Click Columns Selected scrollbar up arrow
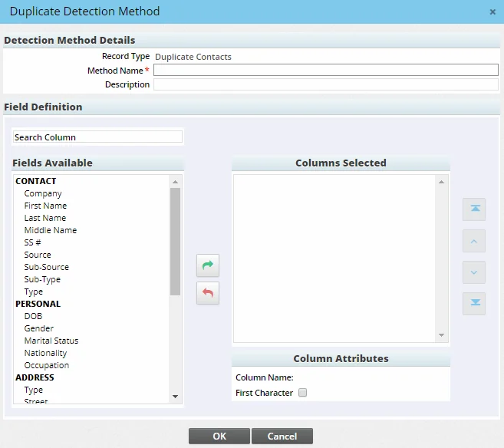This screenshot has height=448, width=504. coord(441,182)
